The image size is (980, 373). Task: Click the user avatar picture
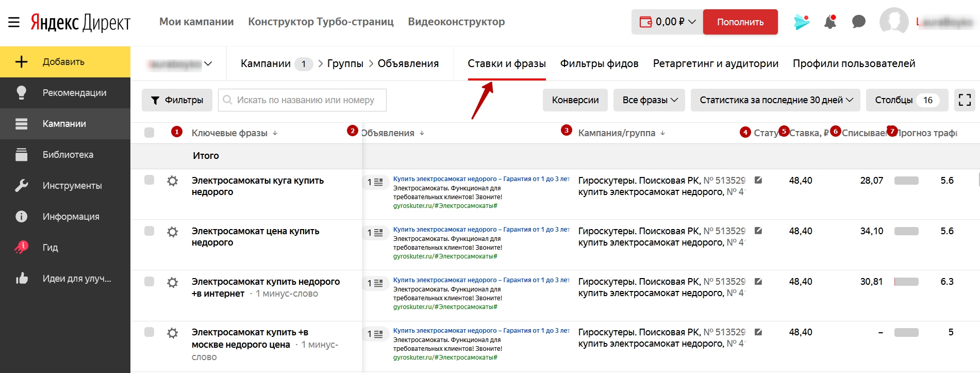click(894, 22)
